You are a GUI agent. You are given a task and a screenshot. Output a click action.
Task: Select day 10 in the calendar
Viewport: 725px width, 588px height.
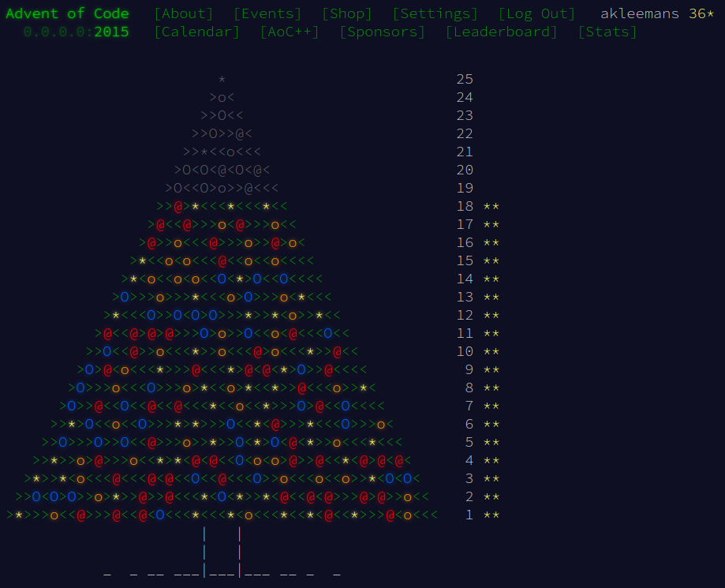pos(465,352)
